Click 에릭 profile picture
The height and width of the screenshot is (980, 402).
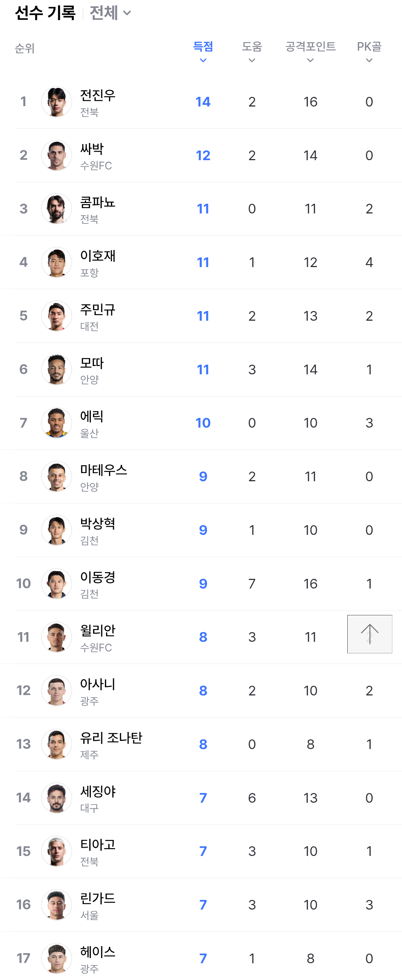tap(56, 423)
